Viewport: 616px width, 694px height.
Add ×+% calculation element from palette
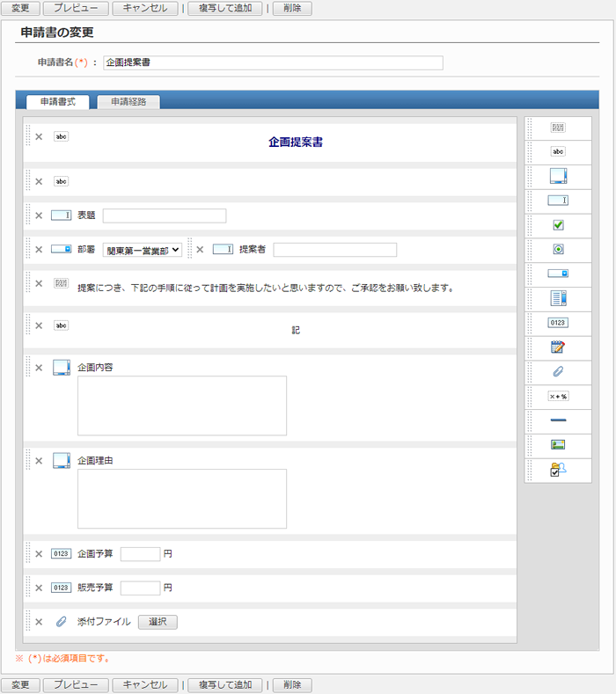pos(558,396)
